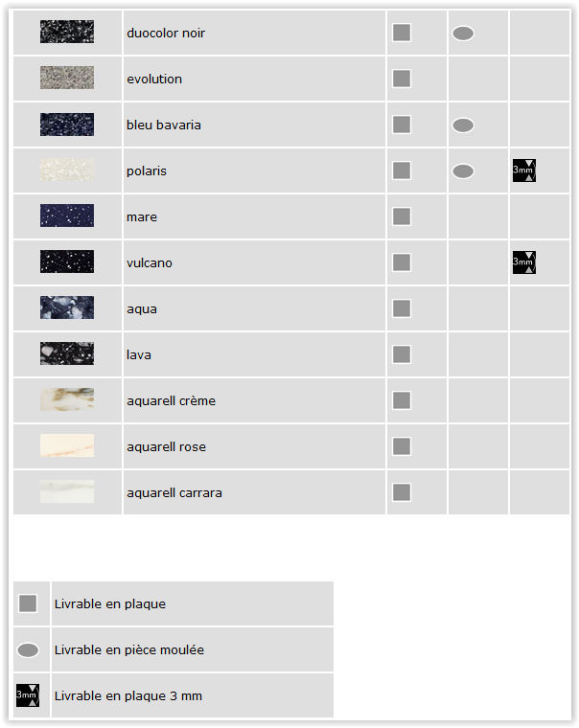This screenshot has width=579, height=728.
Task: Click the legend square plate icon
Action: (x=28, y=603)
